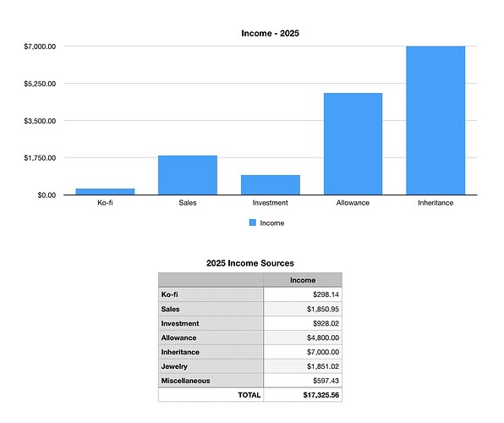
Task: Click the $1,850.95 Sales value cell
Action: coord(303,309)
